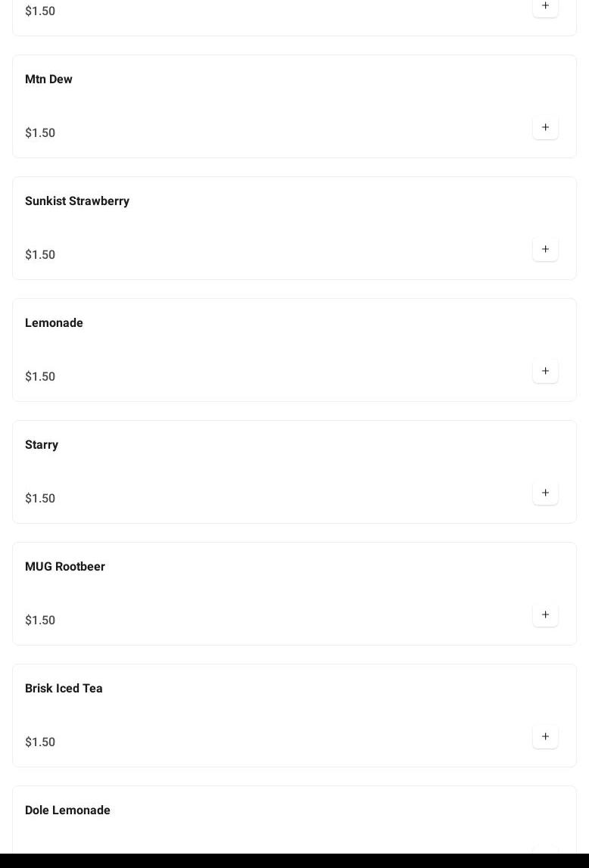The width and height of the screenshot is (589, 868).
Task: Add Sunkist Strawberry using its plus button
Action: click(545, 249)
